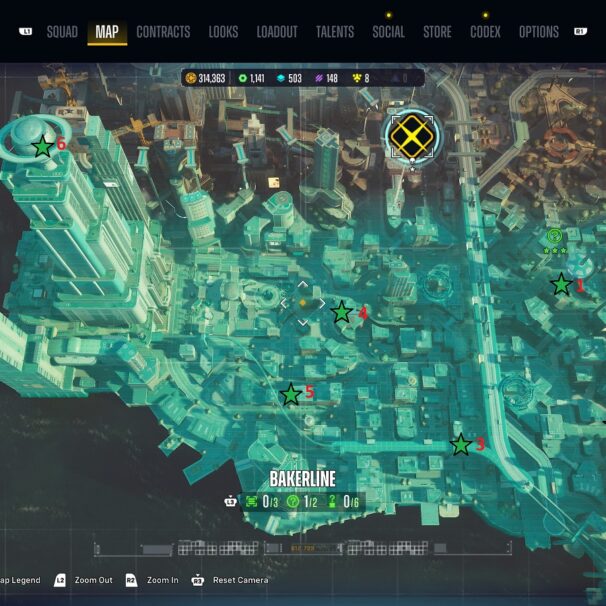Click the yellow paw currency icon
Viewport: 606px width, 606px height.
point(357,78)
